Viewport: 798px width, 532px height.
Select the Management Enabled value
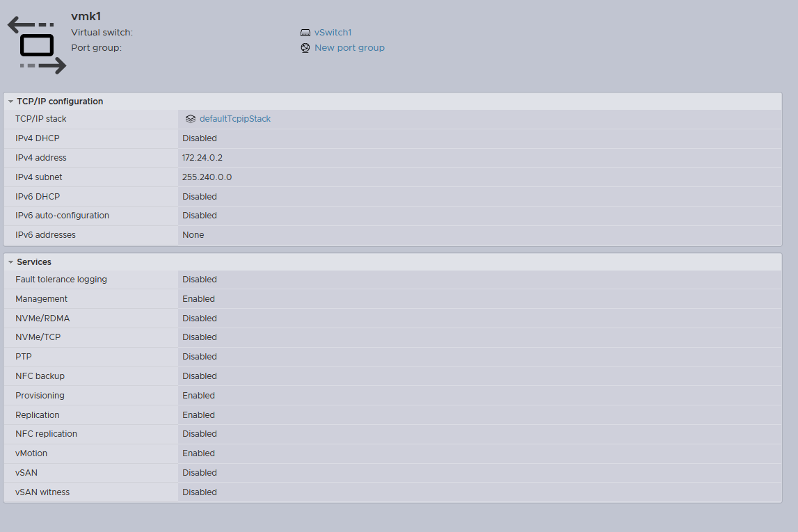pos(198,299)
